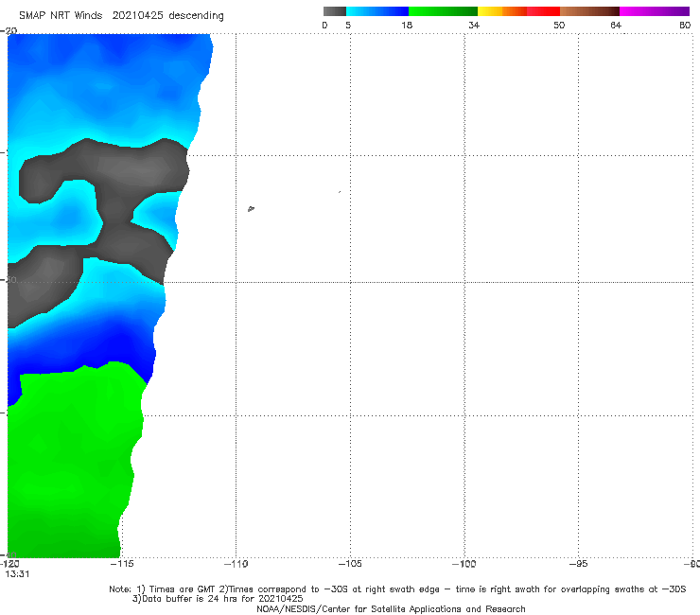
Task: Click the small island outline near -109 longitude
Action: (251, 208)
